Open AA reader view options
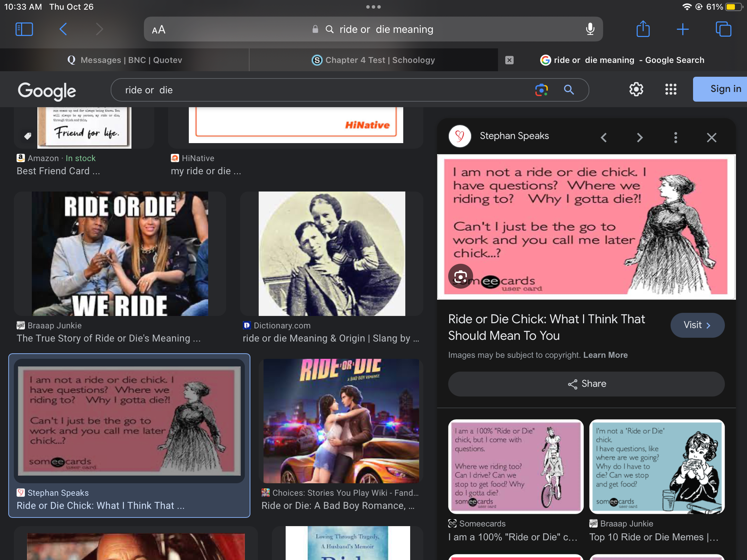The height and width of the screenshot is (560, 747). coord(159,30)
